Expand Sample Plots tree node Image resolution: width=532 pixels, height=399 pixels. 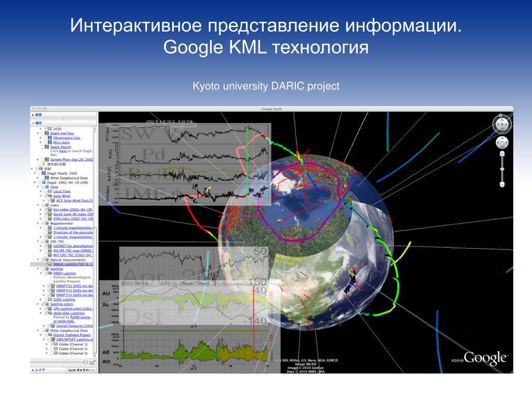tap(38, 160)
